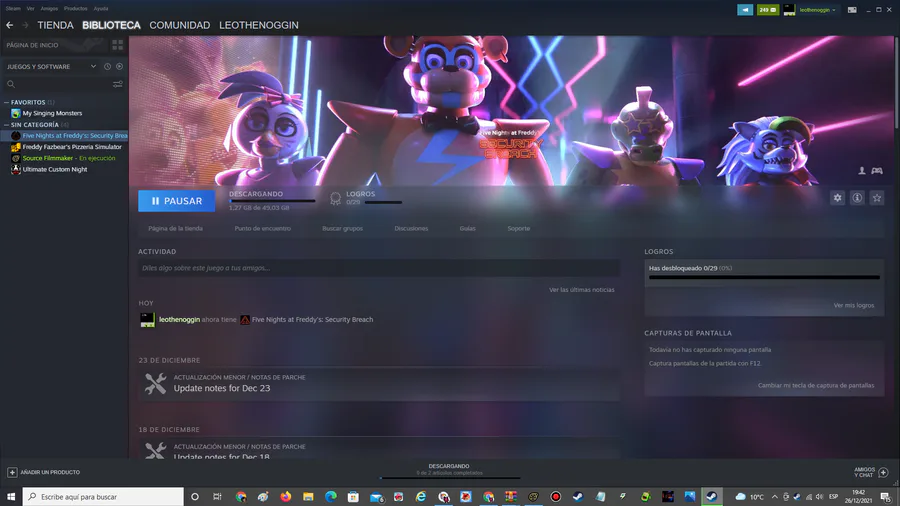The image size is (900, 506).
Task: Click the library search field
Action: pyautogui.click(x=57, y=84)
